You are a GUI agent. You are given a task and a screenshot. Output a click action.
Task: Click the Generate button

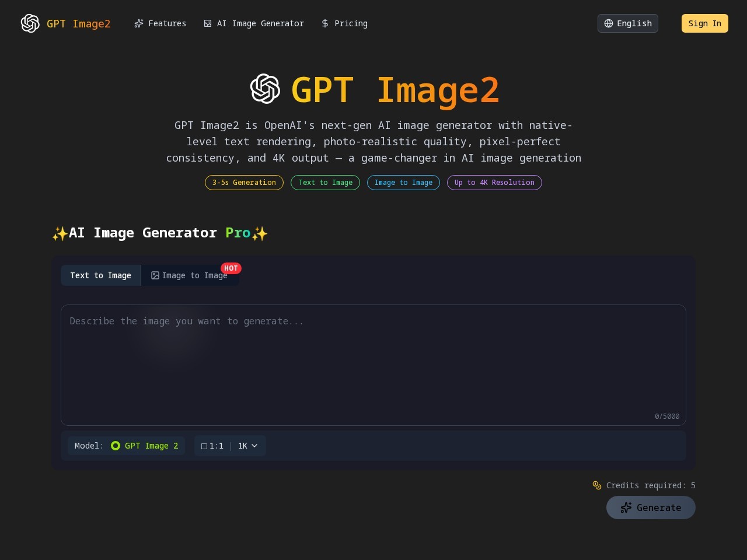651,508
